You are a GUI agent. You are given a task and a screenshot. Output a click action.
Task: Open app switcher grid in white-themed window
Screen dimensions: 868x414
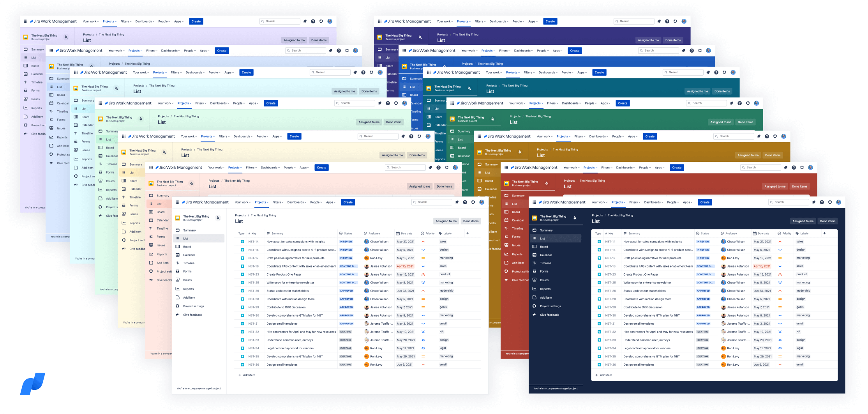(x=177, y=202)
